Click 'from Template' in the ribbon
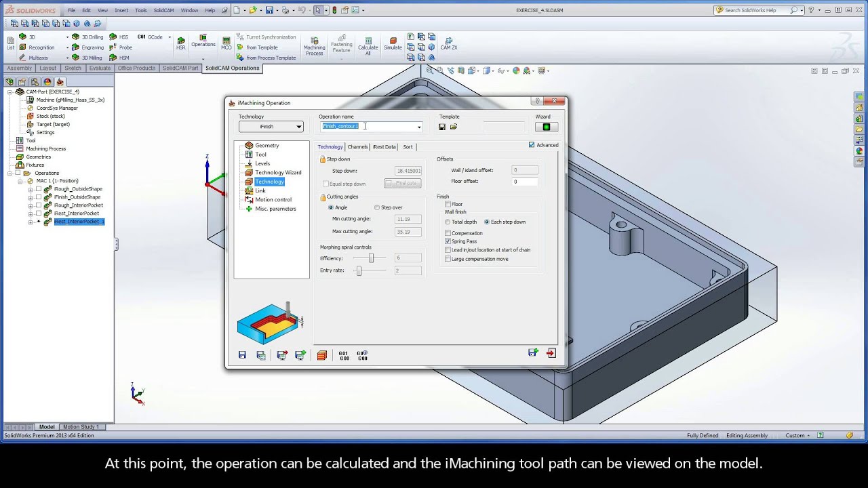The height and width of the screenshot is (488, 868). 262,47
